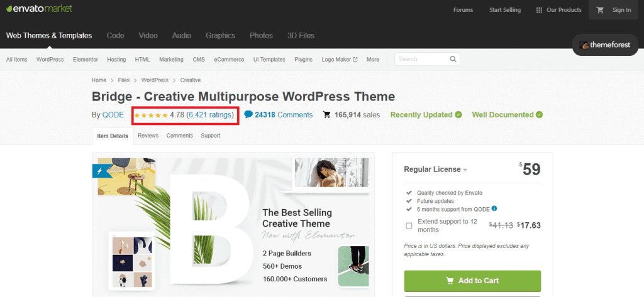Click the Add to Cart button

click(472, 281)
